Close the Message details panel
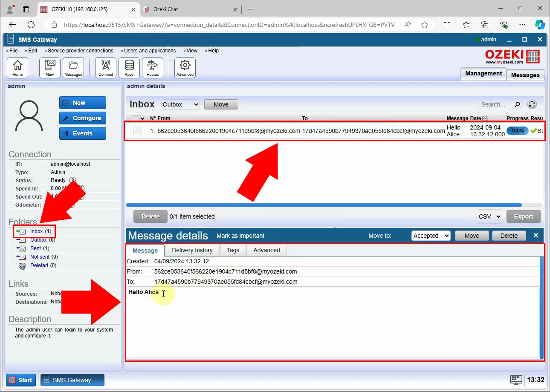This screenshot has width=550, height=392. [x=536, y=235]
